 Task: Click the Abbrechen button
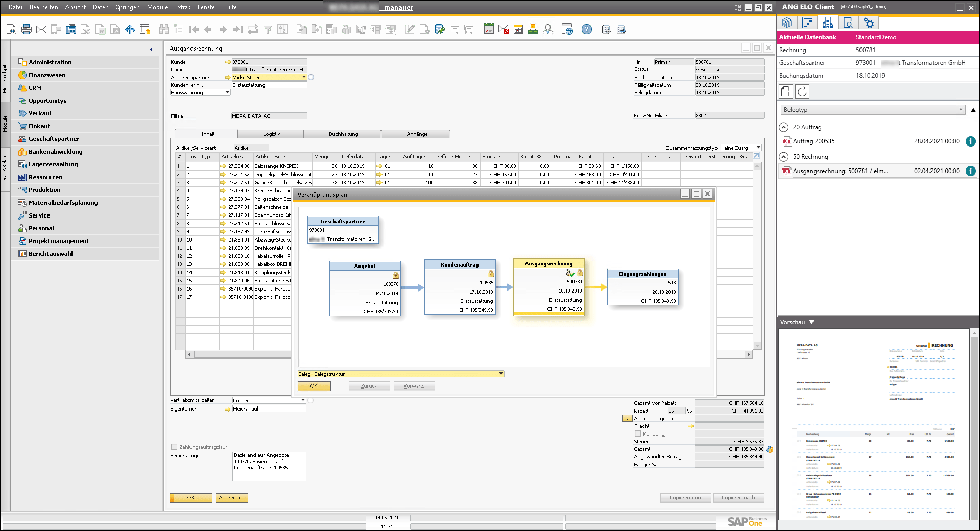pos(231,498)
